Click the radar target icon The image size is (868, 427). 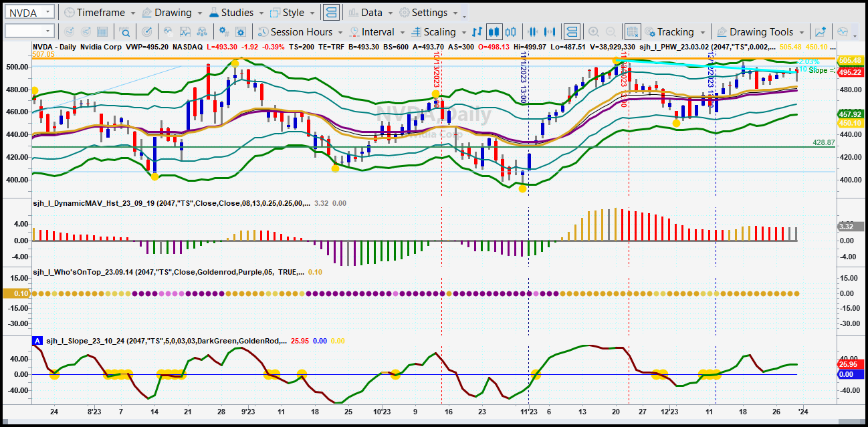(147, 32)
